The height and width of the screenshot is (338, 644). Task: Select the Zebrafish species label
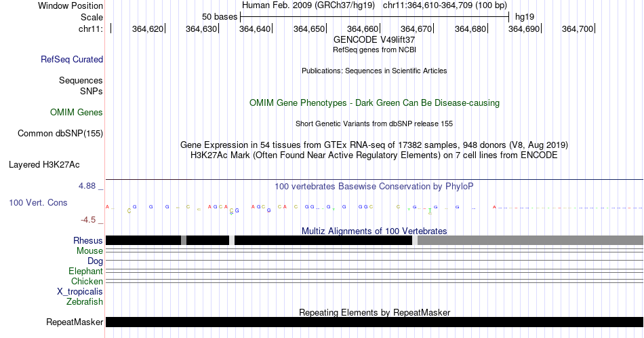[x=85, y=301]
